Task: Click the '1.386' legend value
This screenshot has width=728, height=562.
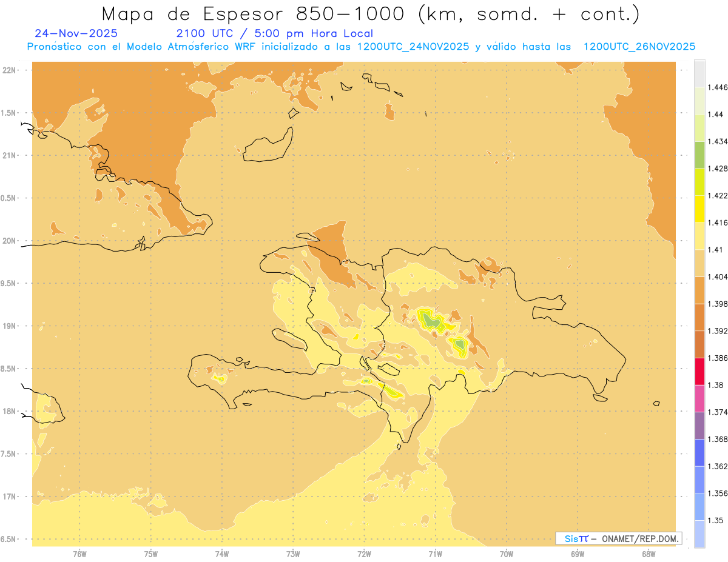Action: [x=717, y=358]
